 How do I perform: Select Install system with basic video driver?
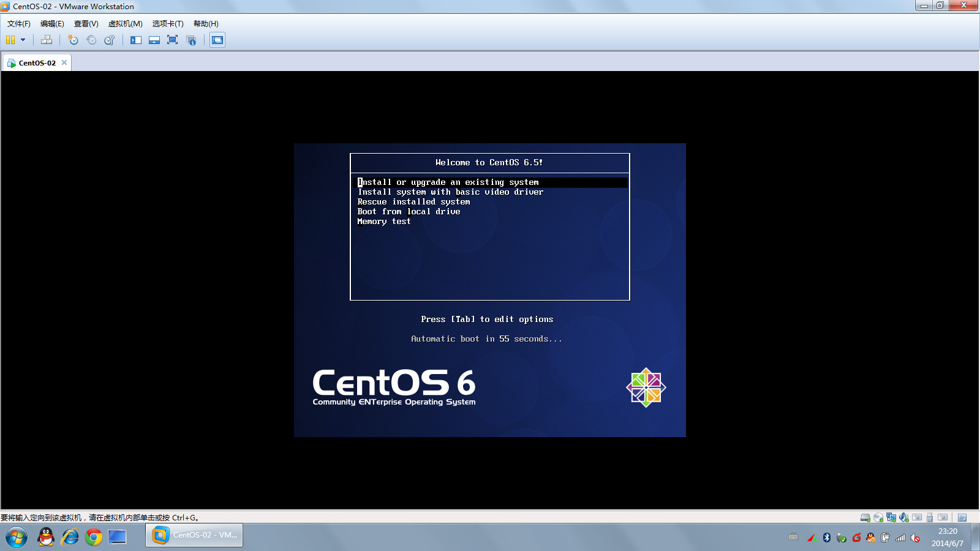(451, 192)
